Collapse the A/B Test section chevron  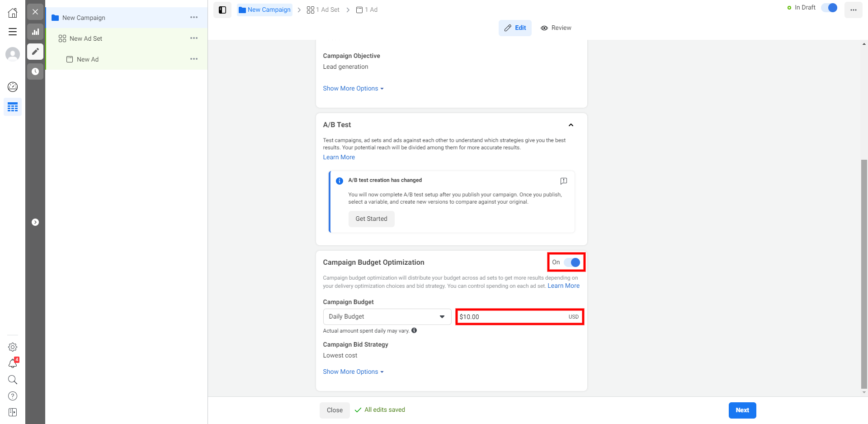coord(571,125)
